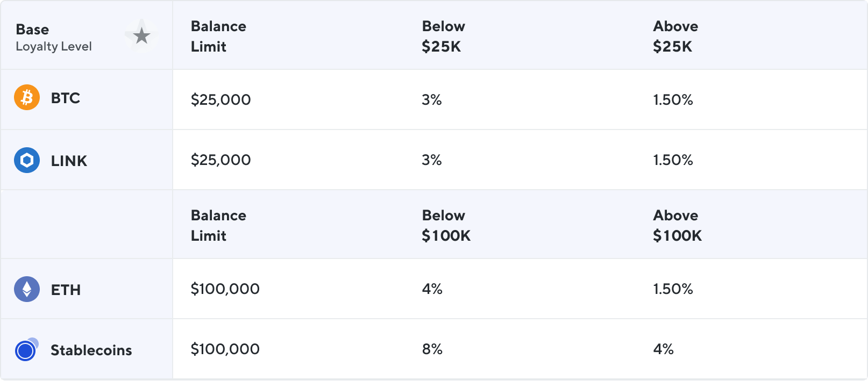
Task: Select the LINK row label
Action: (69, 161)
